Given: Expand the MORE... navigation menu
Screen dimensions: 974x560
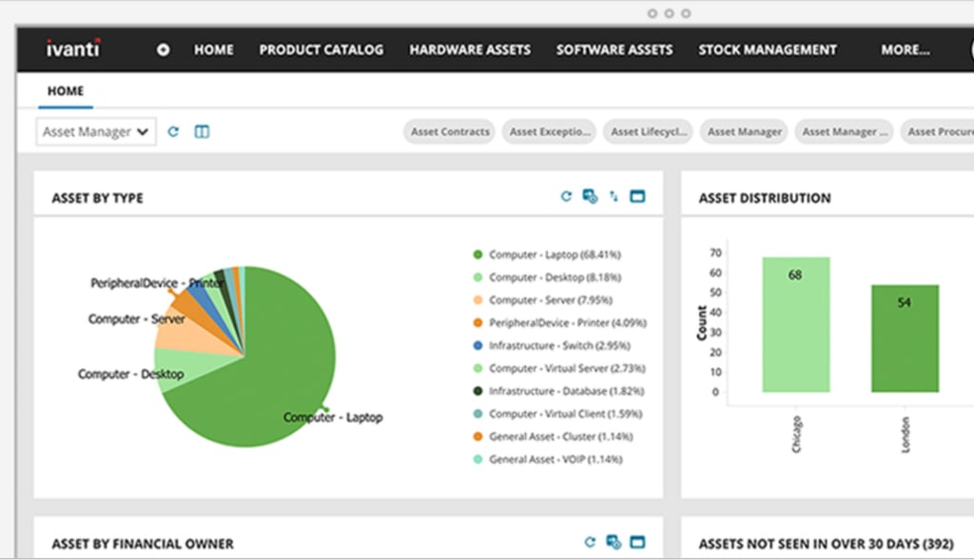Looking at the screenshot, I should (906, 49).
